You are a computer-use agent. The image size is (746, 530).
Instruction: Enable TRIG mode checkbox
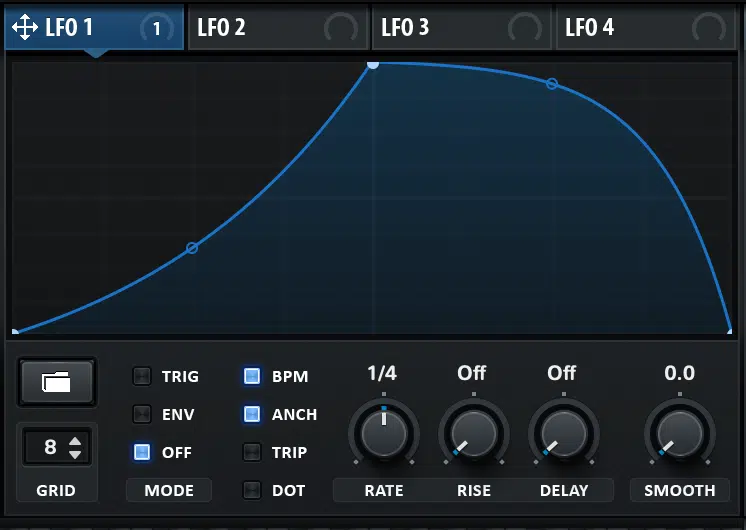pos(142,376)
